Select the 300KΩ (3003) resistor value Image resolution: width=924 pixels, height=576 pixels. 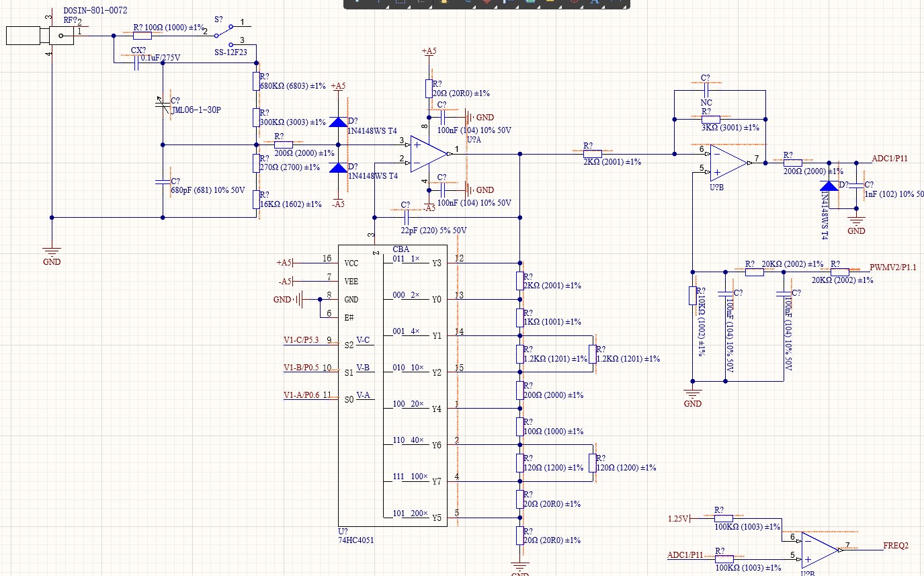tap(292, 122)
